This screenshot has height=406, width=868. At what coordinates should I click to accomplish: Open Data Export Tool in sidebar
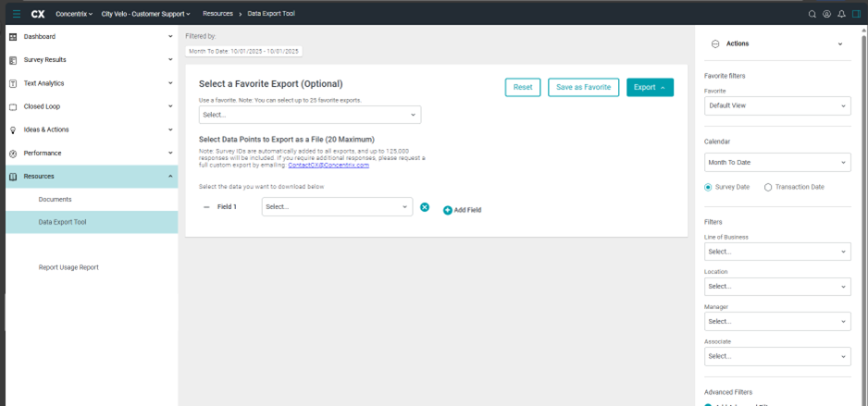click(63, 222)
